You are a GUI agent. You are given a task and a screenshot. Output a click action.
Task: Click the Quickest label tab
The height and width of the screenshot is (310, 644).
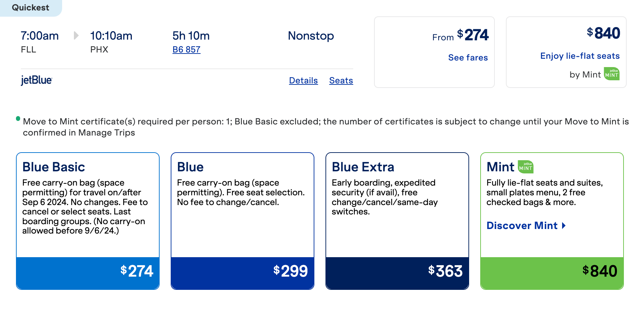tap(31, 7)
